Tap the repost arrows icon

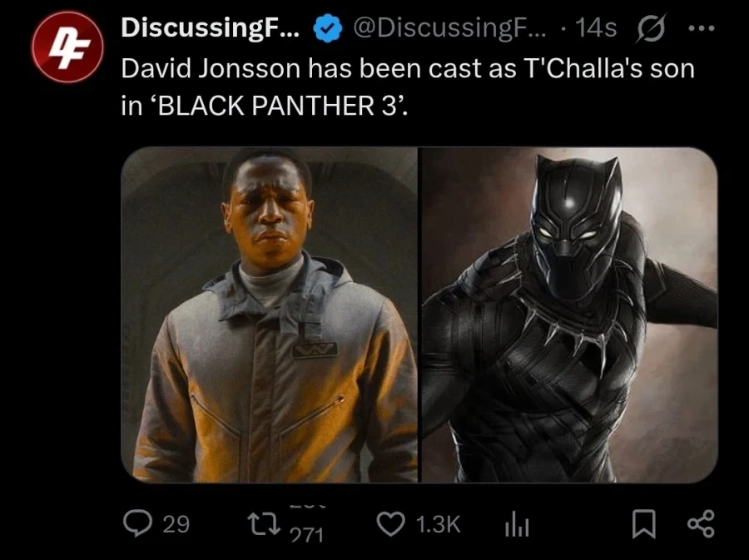(264, 523)
